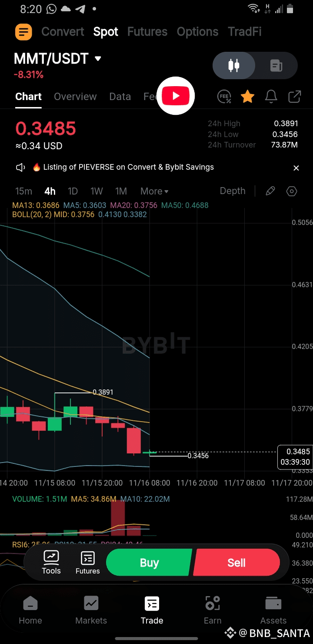Expand the More timeframes dropdown

154,191
